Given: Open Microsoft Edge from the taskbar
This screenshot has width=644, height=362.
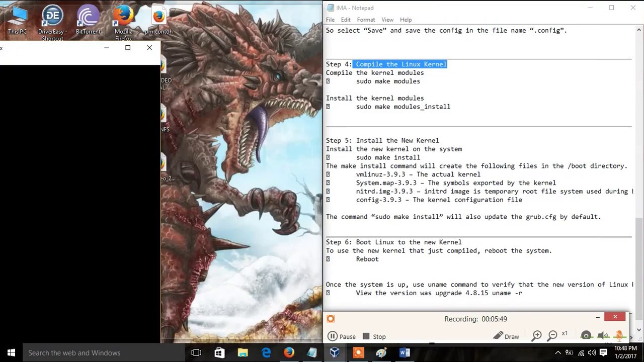Looking at the screenshot, I should tap(266, 352).
